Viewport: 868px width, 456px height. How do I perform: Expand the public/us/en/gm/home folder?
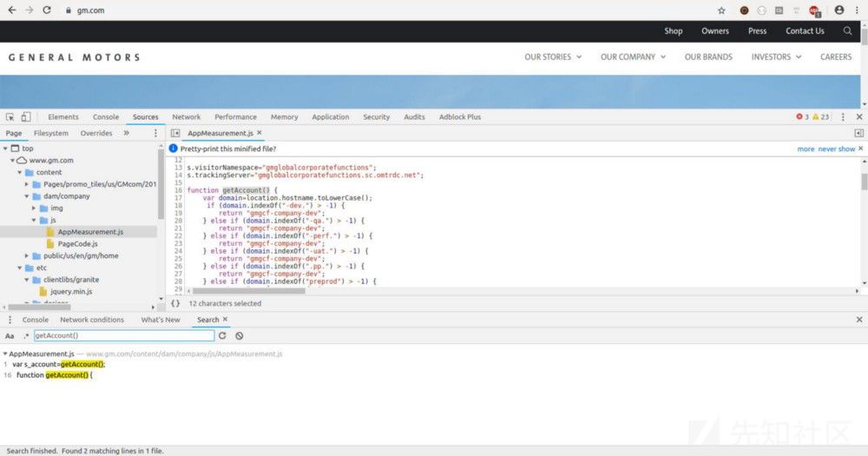click(27, 256)
